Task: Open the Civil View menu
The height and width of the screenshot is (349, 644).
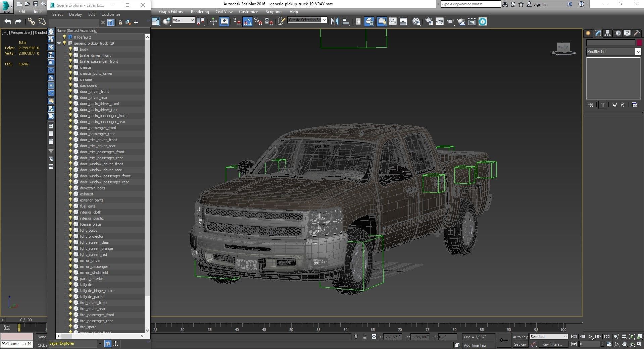Action: click(x=224, y=12)
